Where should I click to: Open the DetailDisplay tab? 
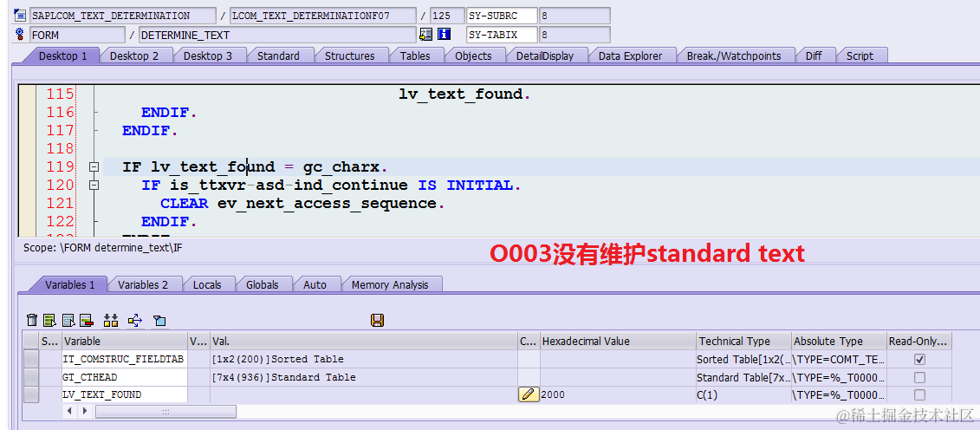544,55
